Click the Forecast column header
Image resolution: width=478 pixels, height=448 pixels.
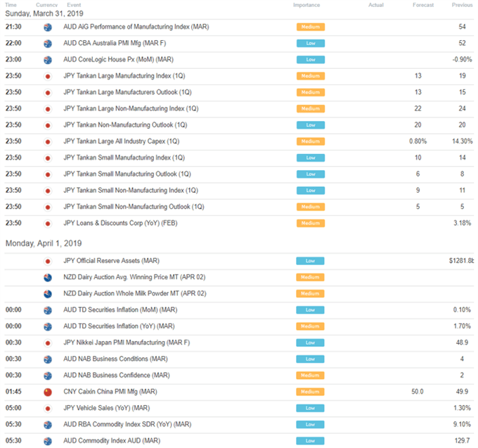click(x=423, y=5)
